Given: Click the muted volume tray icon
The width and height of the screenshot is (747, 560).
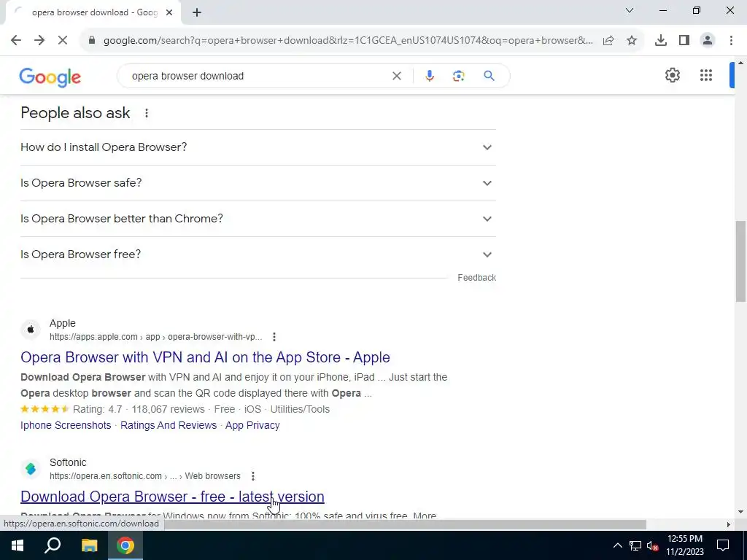Looking at the screenshot, I should coord(653,545).
